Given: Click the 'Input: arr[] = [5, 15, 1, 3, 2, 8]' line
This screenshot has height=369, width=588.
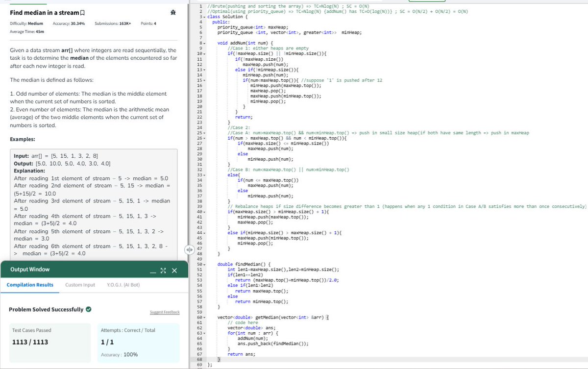Looking at the screenshot, I should click(x=56, y=156).
